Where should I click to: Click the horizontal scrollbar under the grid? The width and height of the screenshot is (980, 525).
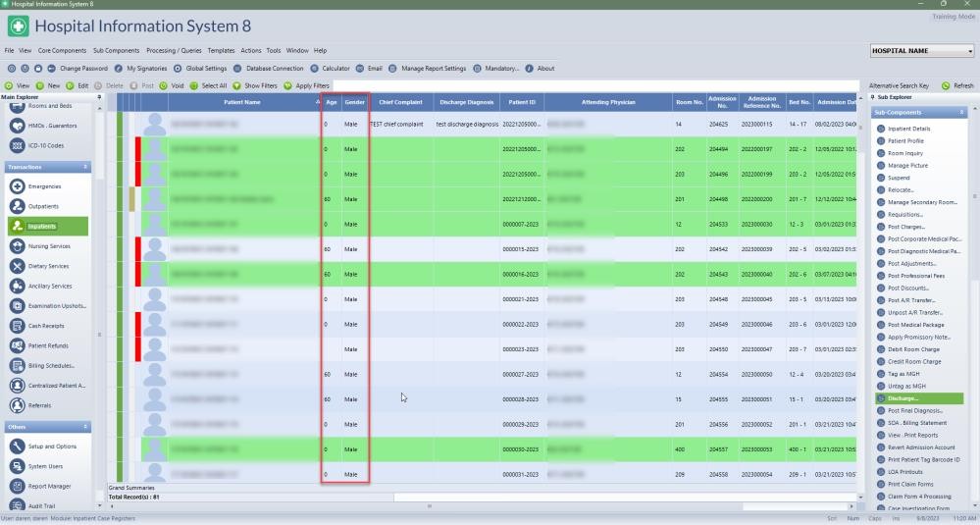(x=429, y=506)
